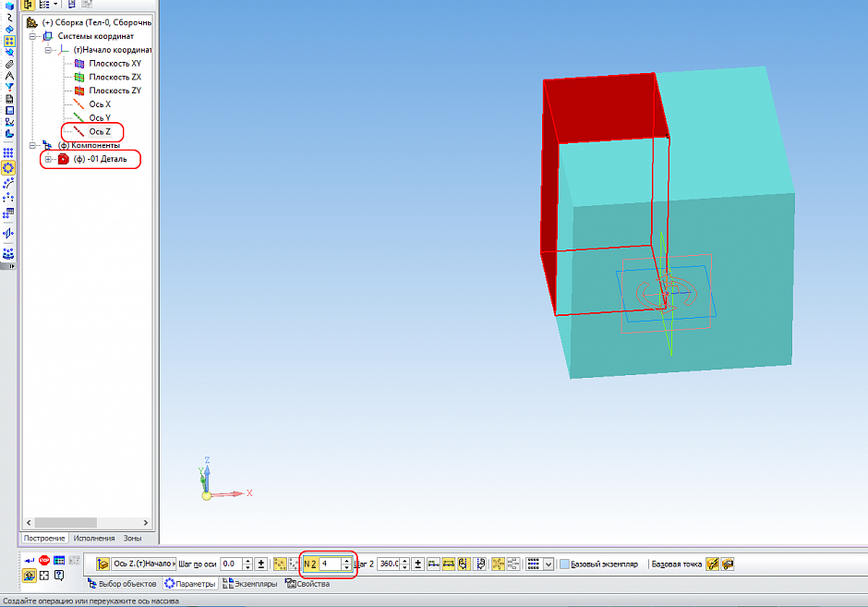This screenshot has width=868, height=607.
Task: Click the Шаг по оси 0.0 field
Action: tap(232, 564)
